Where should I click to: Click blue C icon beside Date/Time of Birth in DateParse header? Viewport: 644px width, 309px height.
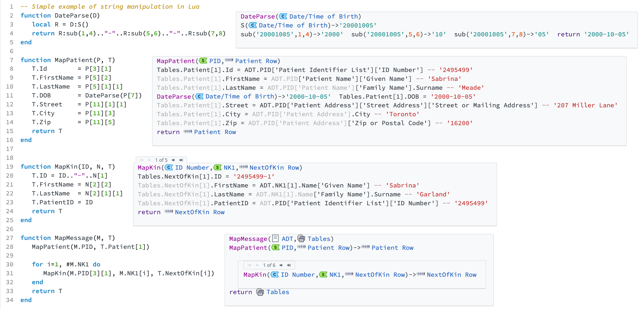pos(283,17)
